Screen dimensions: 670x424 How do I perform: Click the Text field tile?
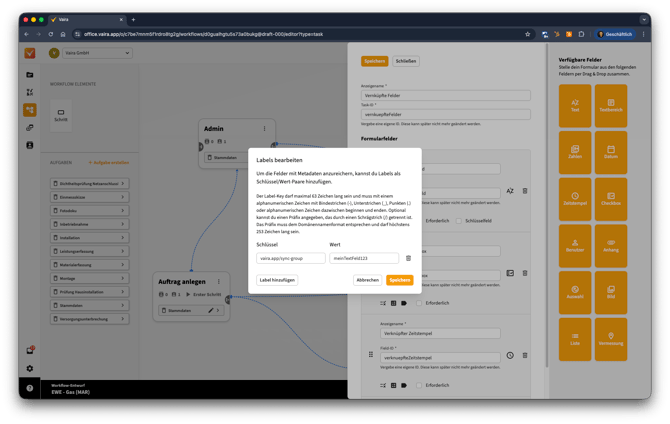coord(575,105)
